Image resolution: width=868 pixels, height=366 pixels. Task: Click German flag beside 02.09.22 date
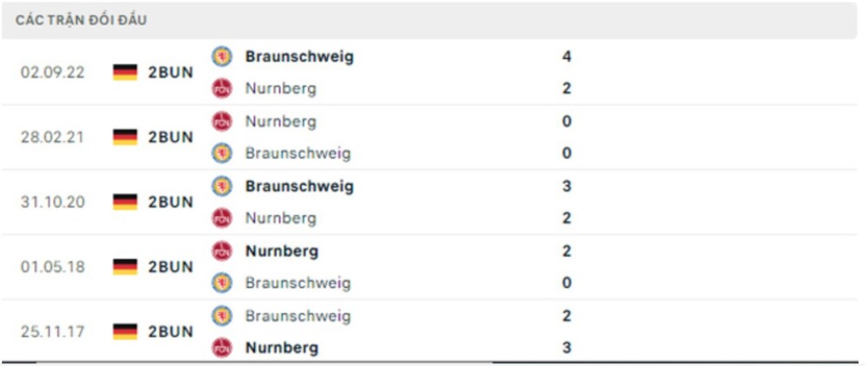[125, 72]
